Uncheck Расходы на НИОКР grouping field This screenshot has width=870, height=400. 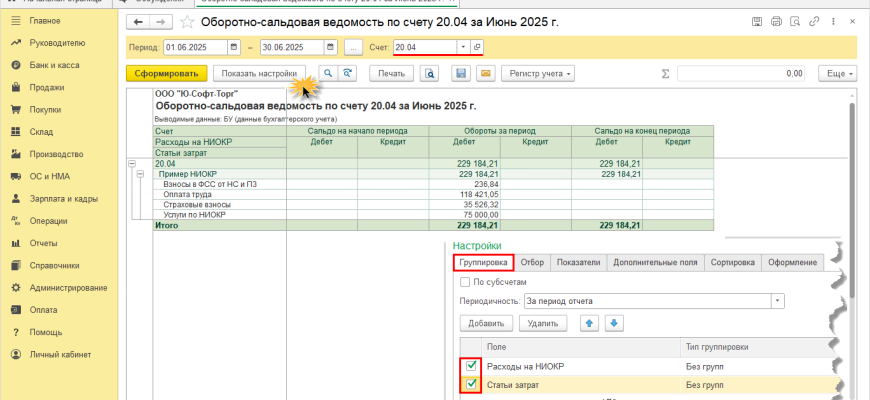(469, 367)
